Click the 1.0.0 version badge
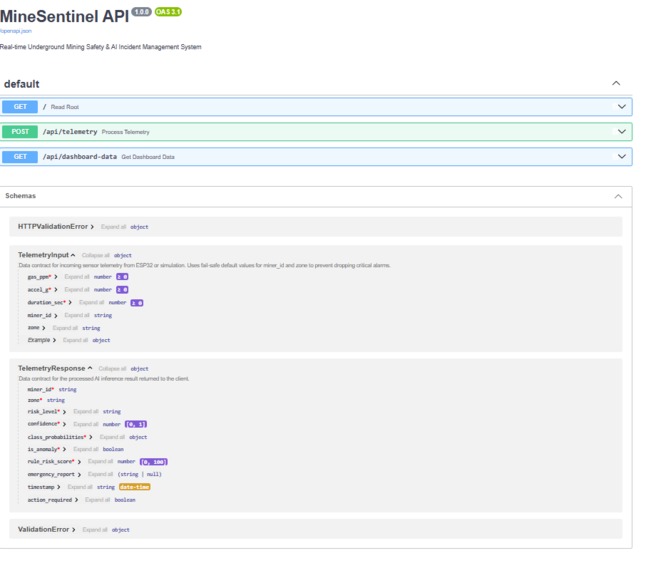The image size is (651, 573). click(142, 12)
